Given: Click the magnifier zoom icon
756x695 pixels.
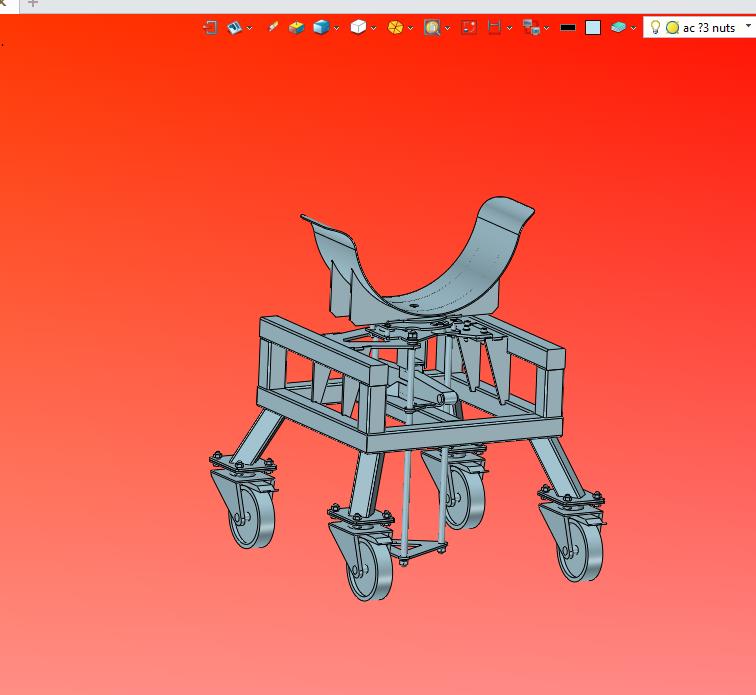Looking at the screenshot, I should (432, 27).
